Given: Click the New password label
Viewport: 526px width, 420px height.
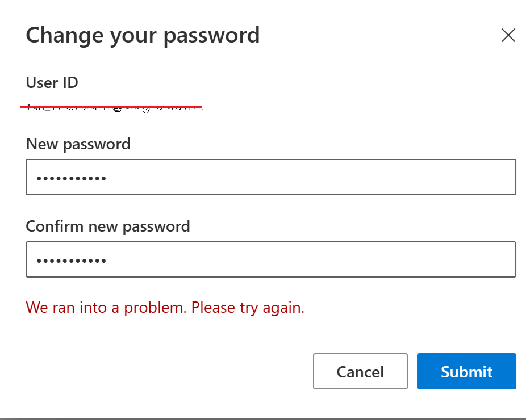Looking at the screenshot, I should tap(78, 144).
